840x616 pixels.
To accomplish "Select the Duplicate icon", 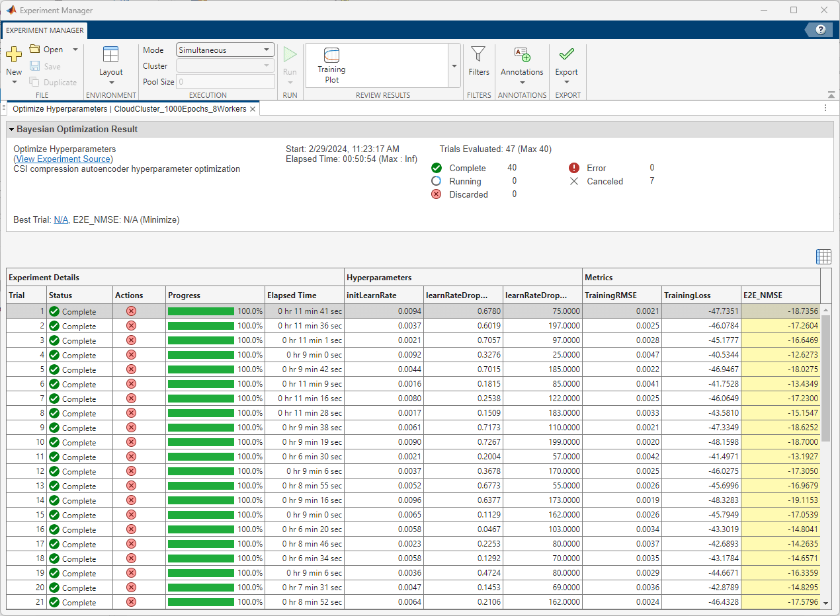I will [x=54, y=82].
